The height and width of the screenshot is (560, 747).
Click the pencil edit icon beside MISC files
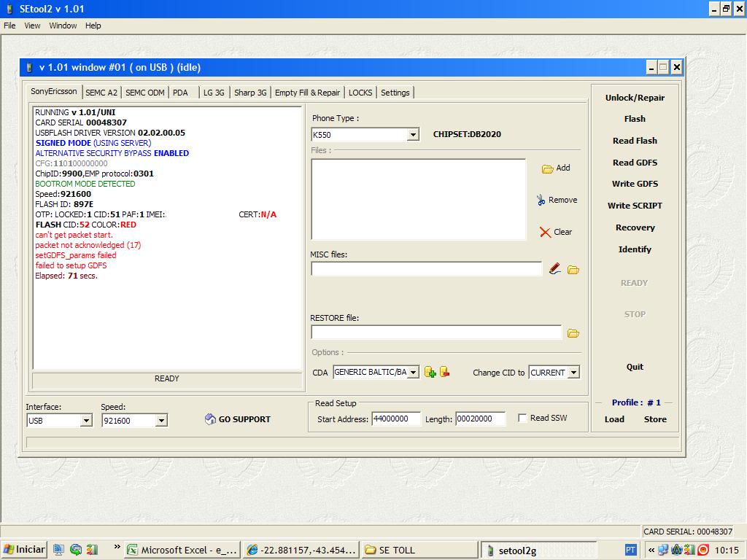click(x=554, y=269)
